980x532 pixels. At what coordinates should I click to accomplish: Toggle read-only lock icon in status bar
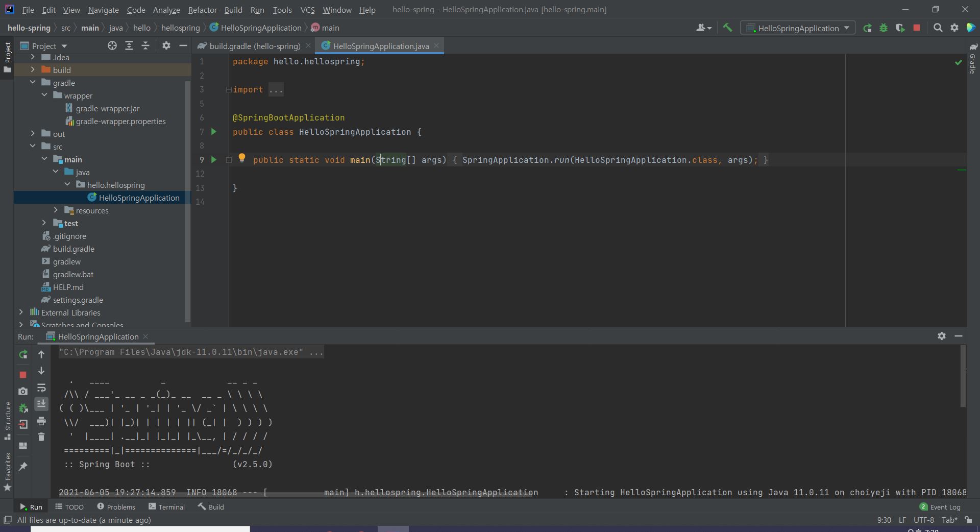[968, 520]
